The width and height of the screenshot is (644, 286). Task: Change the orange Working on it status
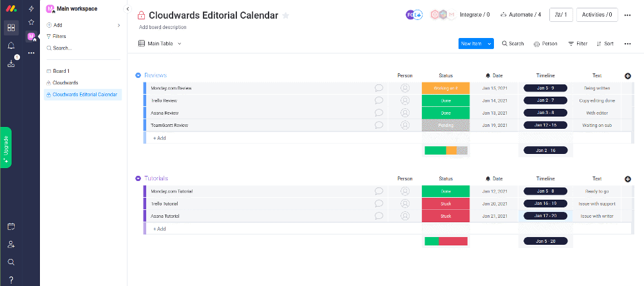tap(446, 88)
